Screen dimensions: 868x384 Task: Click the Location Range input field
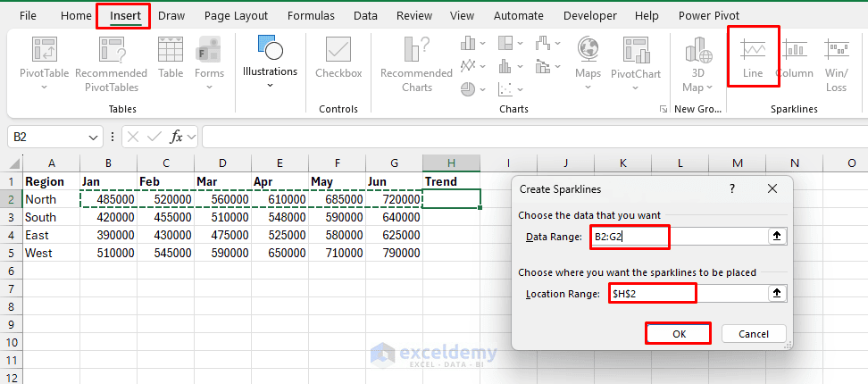coord(688,294)
